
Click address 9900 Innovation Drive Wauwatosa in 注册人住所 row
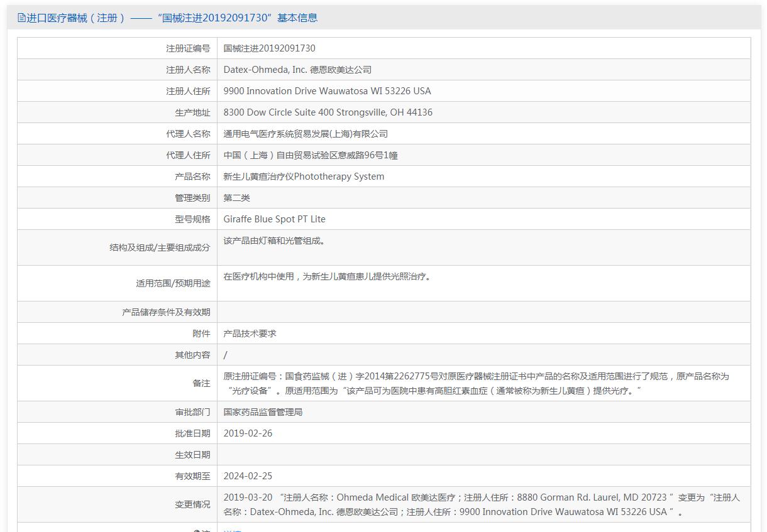coord(328,91)
